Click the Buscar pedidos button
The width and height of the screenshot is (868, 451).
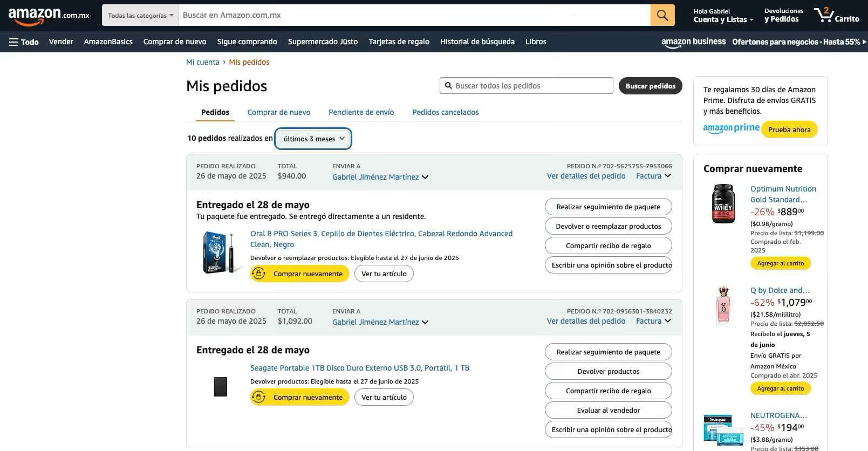pos(651,86)
